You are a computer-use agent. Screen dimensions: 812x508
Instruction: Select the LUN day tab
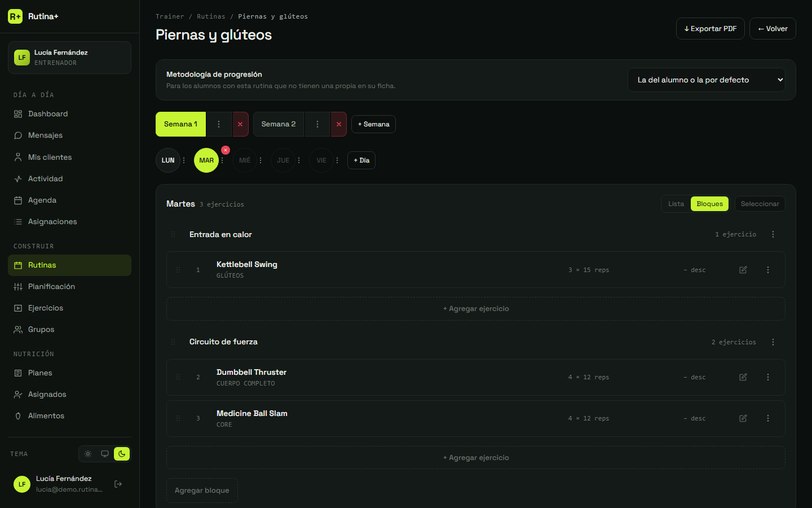pos(168,160)
